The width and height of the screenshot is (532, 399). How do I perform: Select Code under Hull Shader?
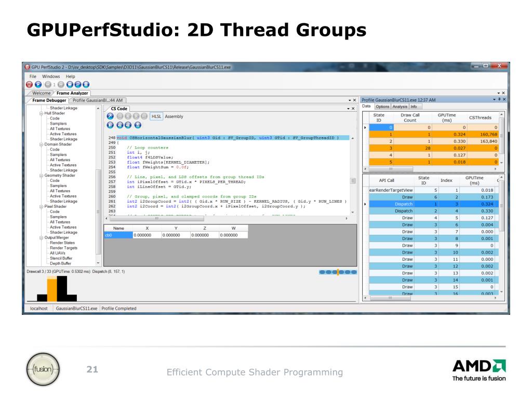[x=55, y=118]
